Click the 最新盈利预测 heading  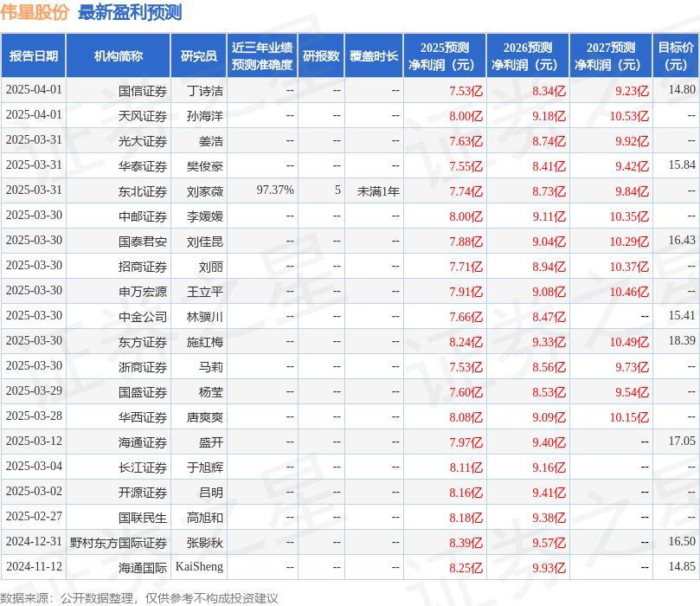pyautogui.click(x=130, y=12)
